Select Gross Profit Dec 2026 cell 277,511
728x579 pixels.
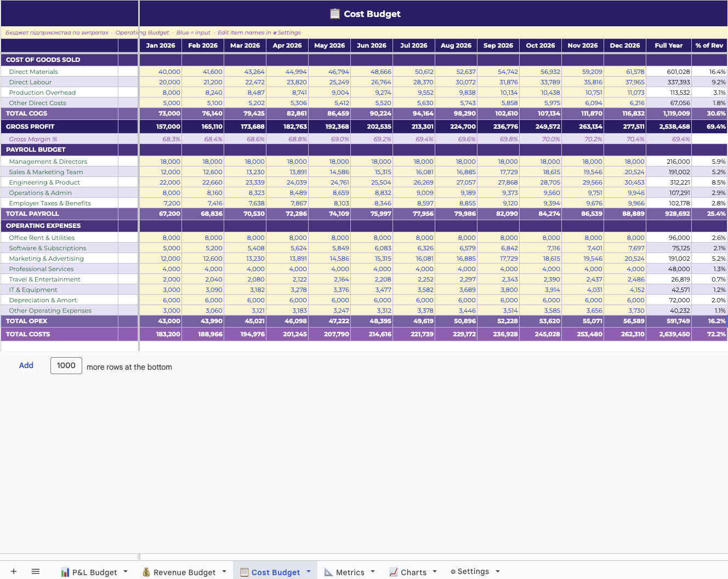pos(625,127)
